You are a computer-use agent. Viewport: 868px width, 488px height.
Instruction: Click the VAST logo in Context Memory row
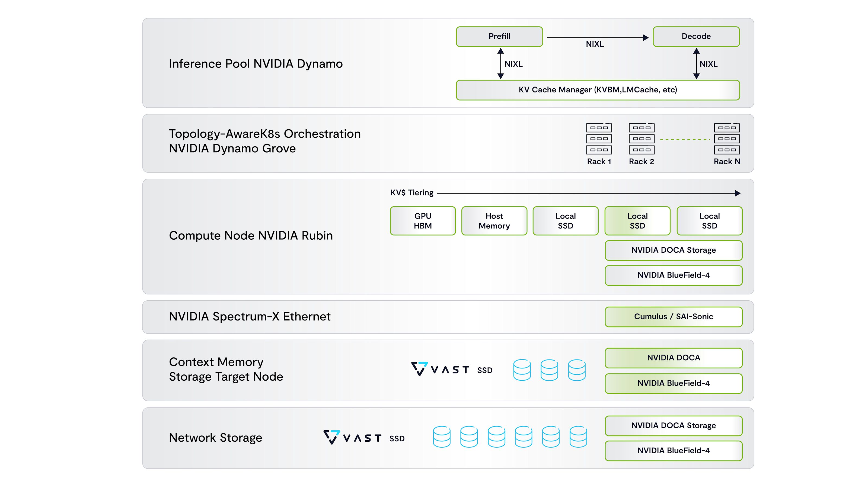click(x=440, y=369)
